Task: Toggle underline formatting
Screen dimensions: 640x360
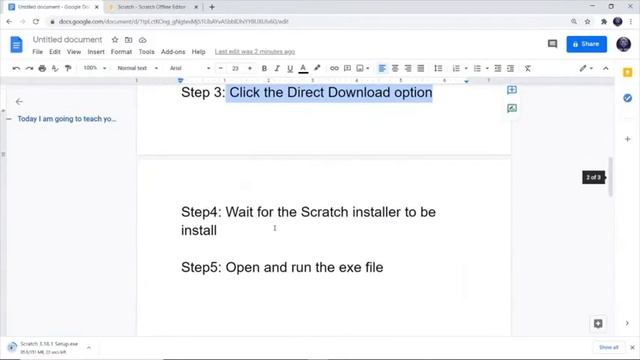Action: (x=290, y=69)
